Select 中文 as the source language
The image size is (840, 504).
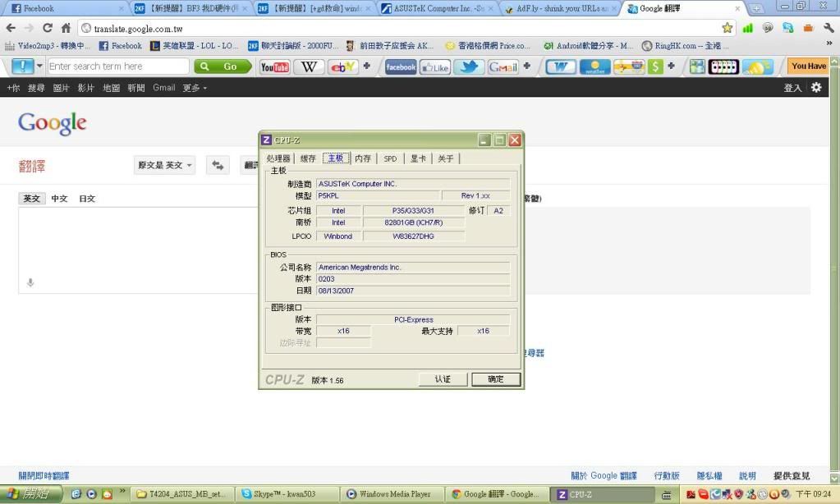click(59, 198)
